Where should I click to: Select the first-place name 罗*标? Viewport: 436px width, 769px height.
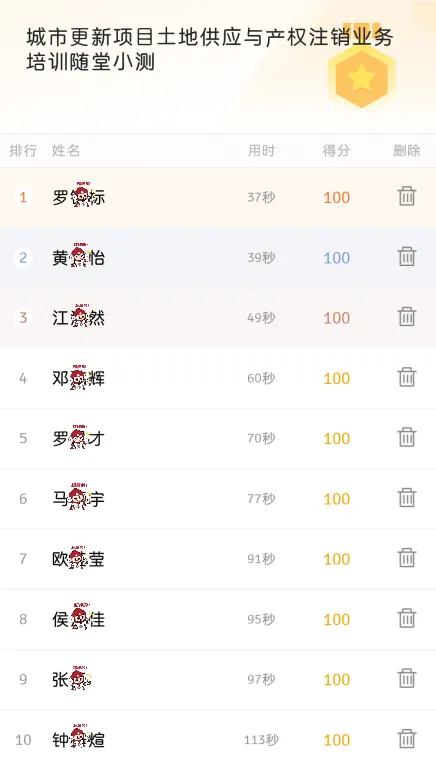pos(78,197)
